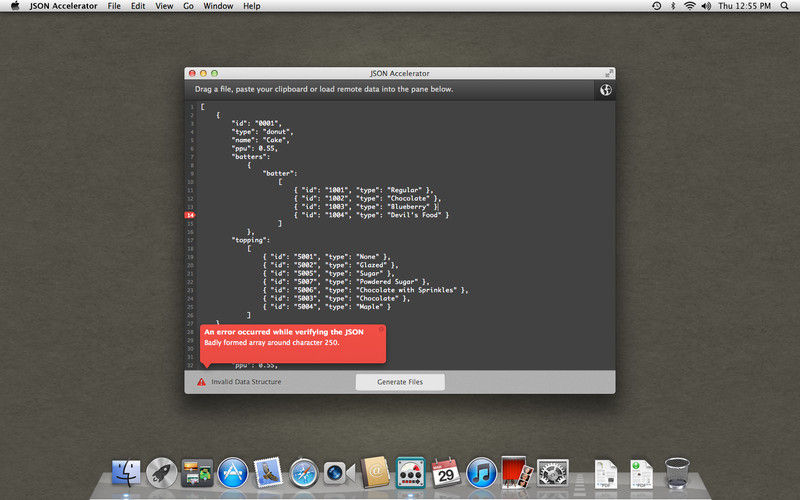Click the line containing "Chocolate with Sprinkles"
Screen dimensions: 800x500
coord(365,290)
